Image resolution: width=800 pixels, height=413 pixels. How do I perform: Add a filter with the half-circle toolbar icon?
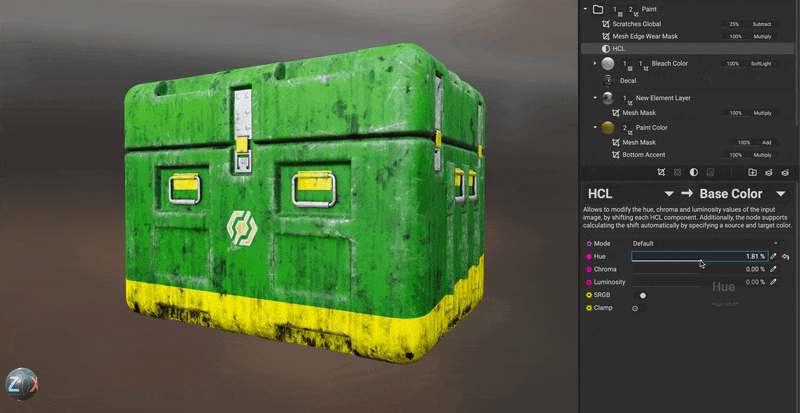694,173
